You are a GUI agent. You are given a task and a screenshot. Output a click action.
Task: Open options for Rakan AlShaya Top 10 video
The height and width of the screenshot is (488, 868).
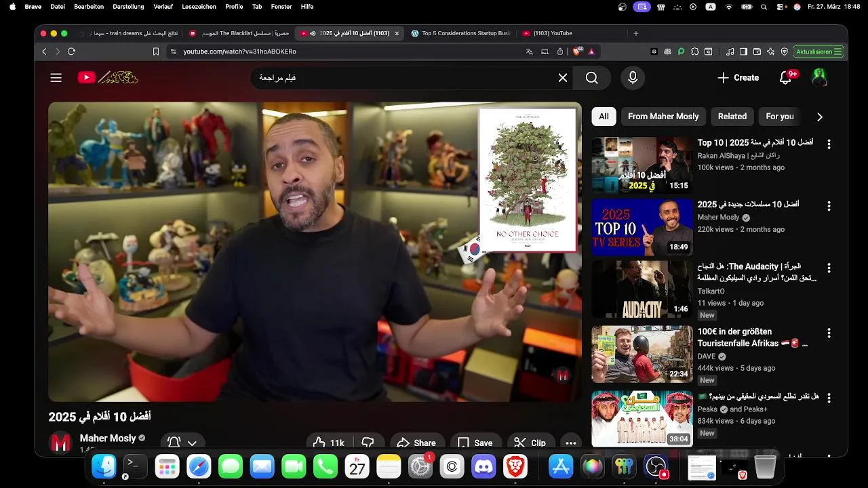(829, 144)
